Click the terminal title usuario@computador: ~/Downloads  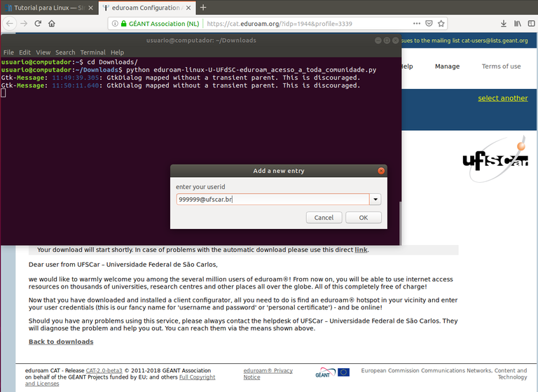[201, 41]
